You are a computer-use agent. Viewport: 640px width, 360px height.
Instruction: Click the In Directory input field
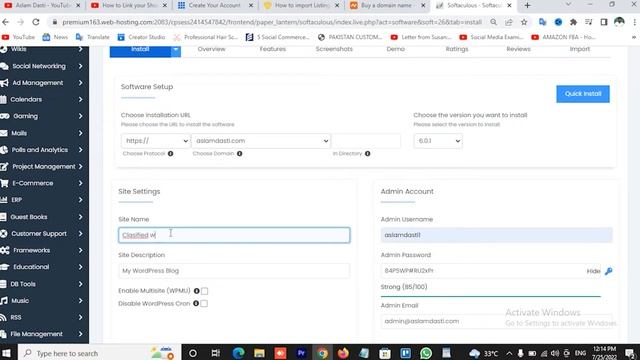[x=366, y=141]
